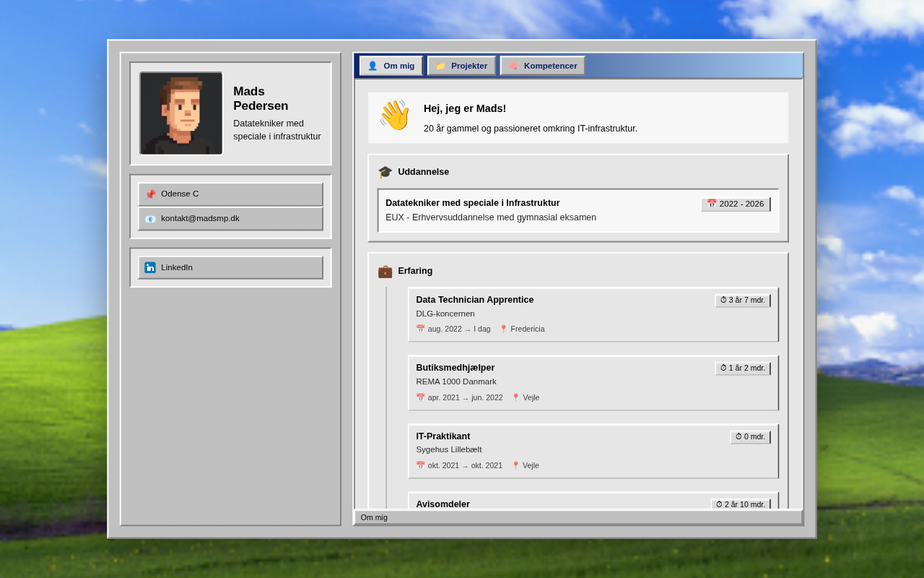This screenshot has width=924, height=578.
Task: Click the pushpin icon beside Odense C
Action: pyautogui.click(x=150, y=194)
